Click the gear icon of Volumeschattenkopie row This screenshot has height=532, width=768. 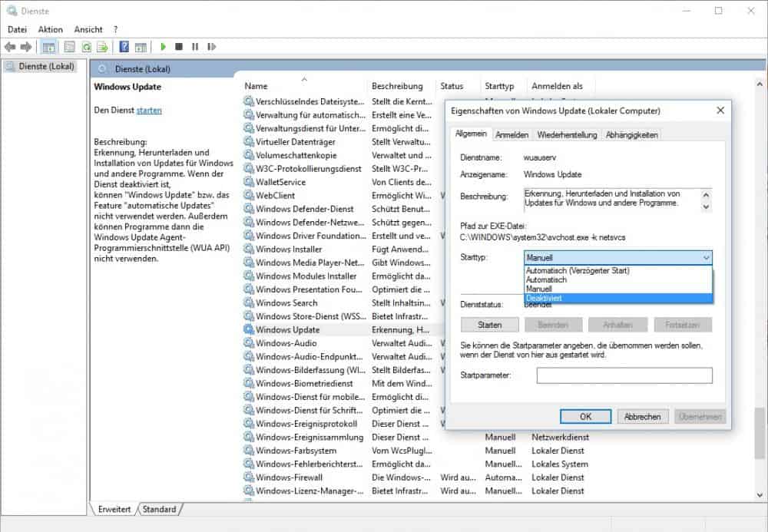tap(249, 154)
